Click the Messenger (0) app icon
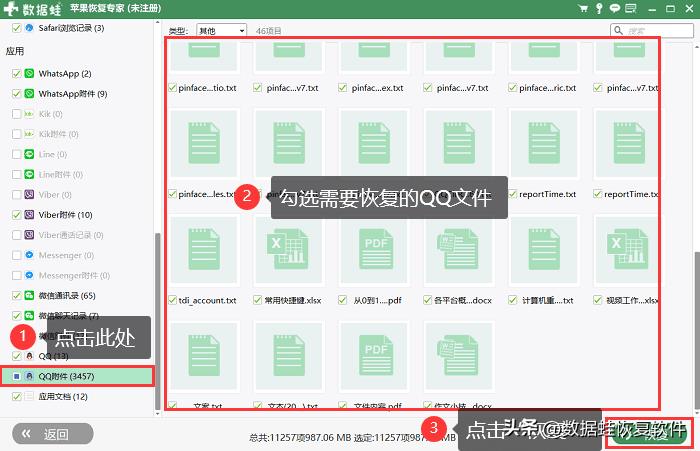The width and height of the screenshot is (700, 451). coord(29,255)
